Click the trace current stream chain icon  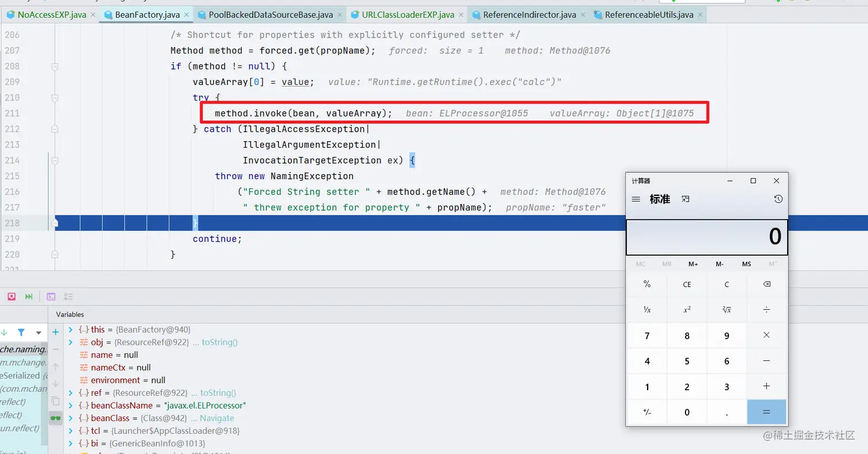[x=68, y=297]
